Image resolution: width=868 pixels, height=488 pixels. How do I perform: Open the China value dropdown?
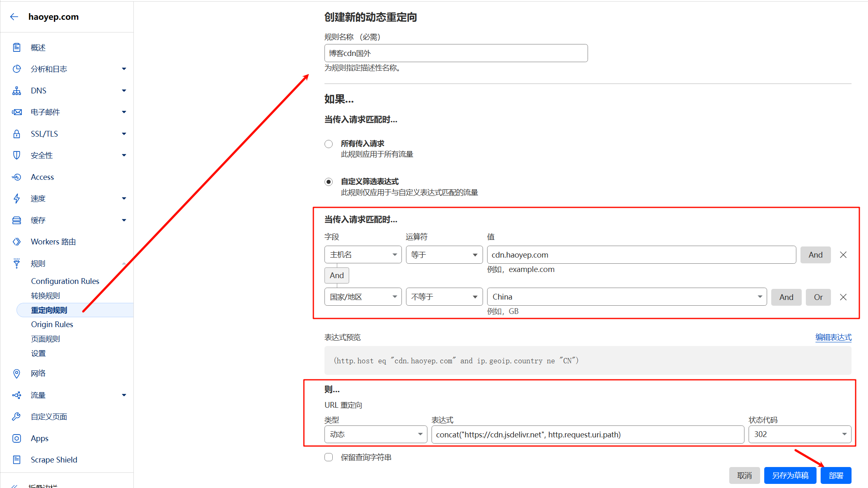coord(627,297)
